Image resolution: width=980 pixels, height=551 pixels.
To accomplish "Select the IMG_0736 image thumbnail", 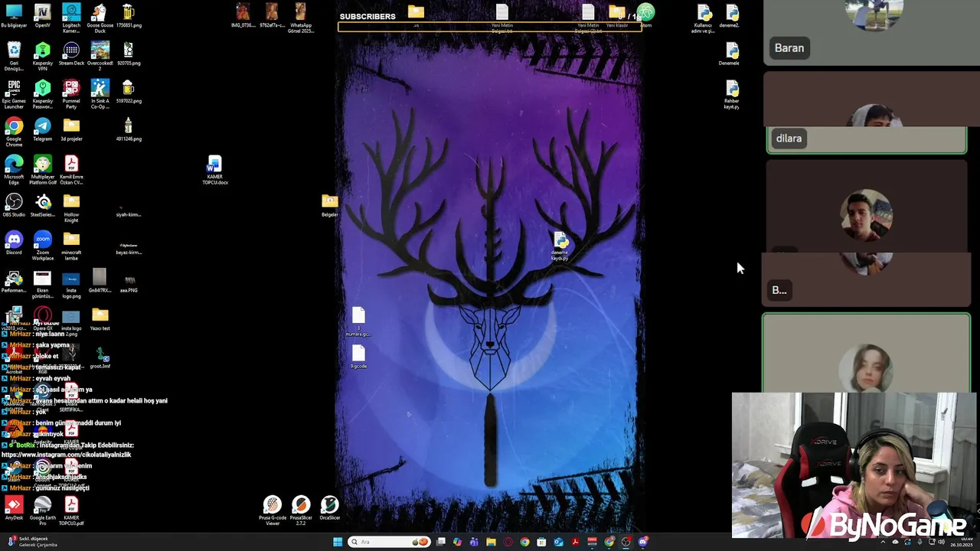I will 243,16.
